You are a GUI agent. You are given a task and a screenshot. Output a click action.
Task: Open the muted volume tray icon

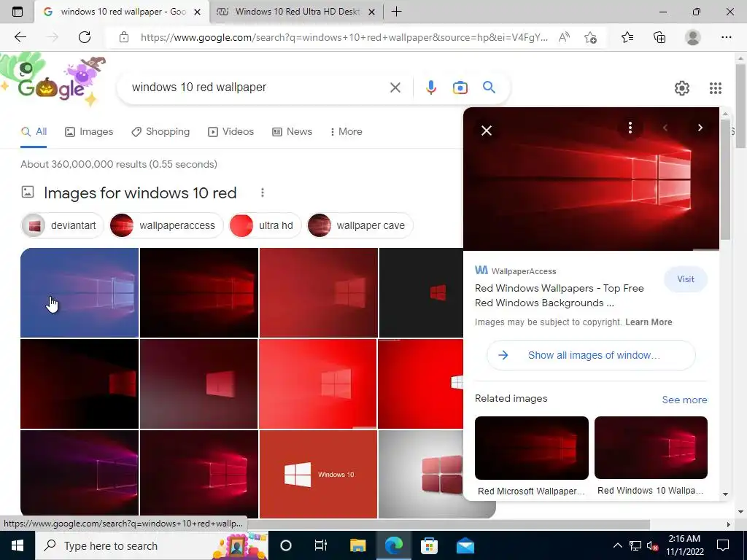point(652,545)
